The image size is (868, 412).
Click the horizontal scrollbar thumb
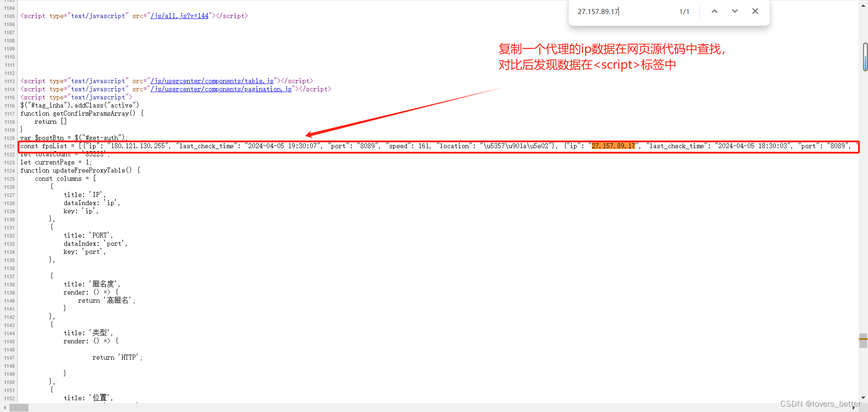19,408
